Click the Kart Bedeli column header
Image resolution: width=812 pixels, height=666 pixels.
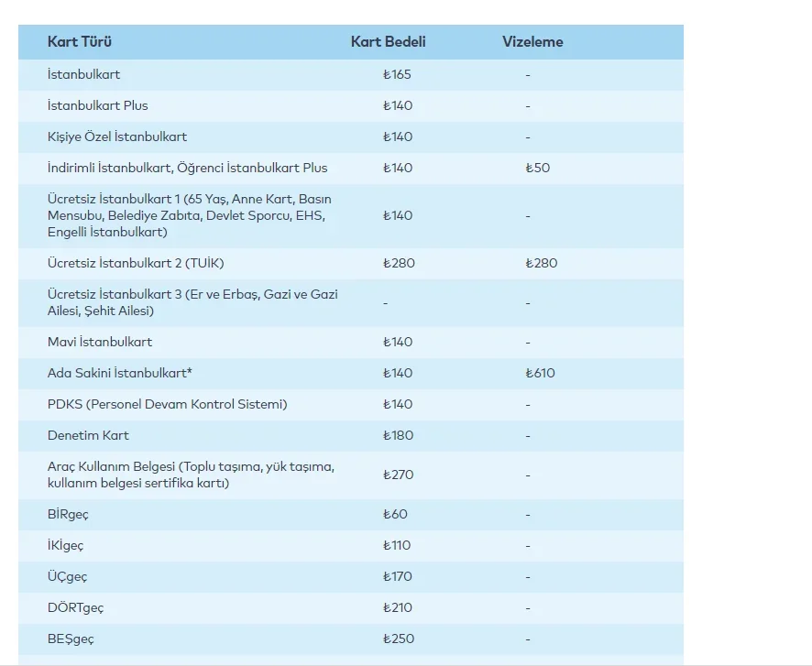388,42
